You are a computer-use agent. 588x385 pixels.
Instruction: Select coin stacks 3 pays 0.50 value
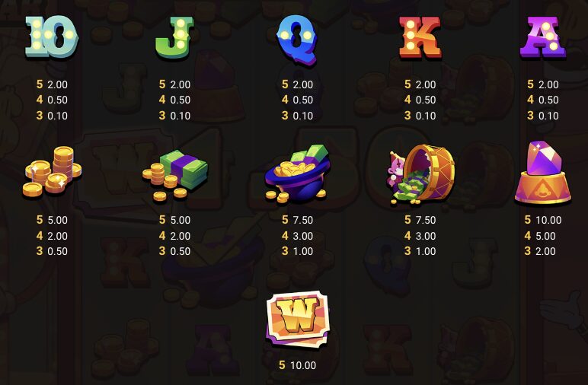[x=52, y=251]
